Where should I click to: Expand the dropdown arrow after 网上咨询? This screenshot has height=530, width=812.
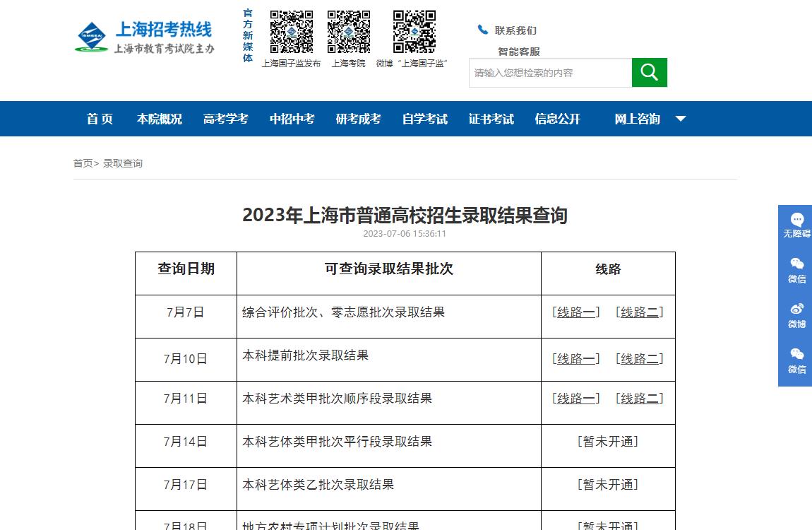(681, 119)
